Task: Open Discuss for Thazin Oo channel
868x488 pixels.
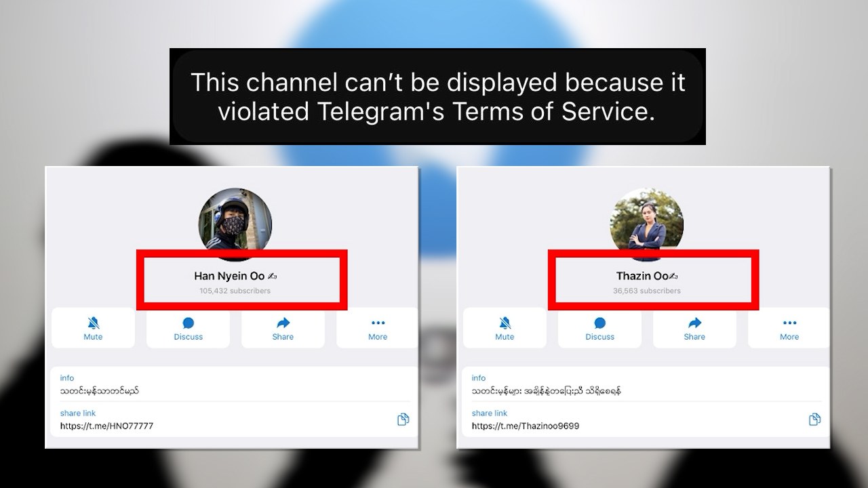Action: [599, 328]
